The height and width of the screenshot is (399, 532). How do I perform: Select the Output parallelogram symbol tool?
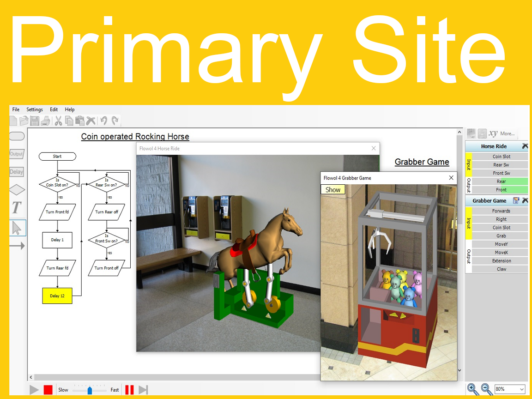point(17,154)
